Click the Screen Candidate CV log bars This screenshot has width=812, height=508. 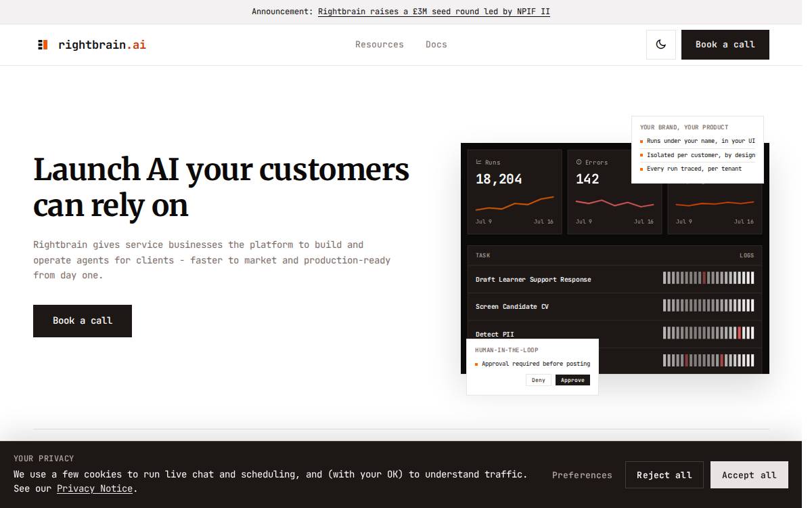pos(708,305)
